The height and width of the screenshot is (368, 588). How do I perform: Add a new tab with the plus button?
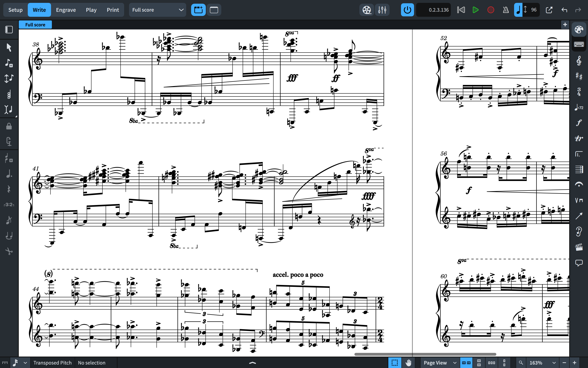(x=565, y=25)
